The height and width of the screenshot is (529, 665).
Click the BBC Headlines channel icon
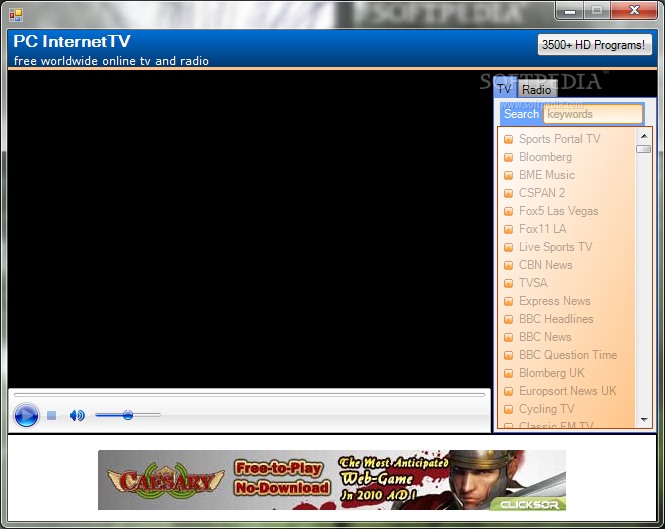(508, 319)
